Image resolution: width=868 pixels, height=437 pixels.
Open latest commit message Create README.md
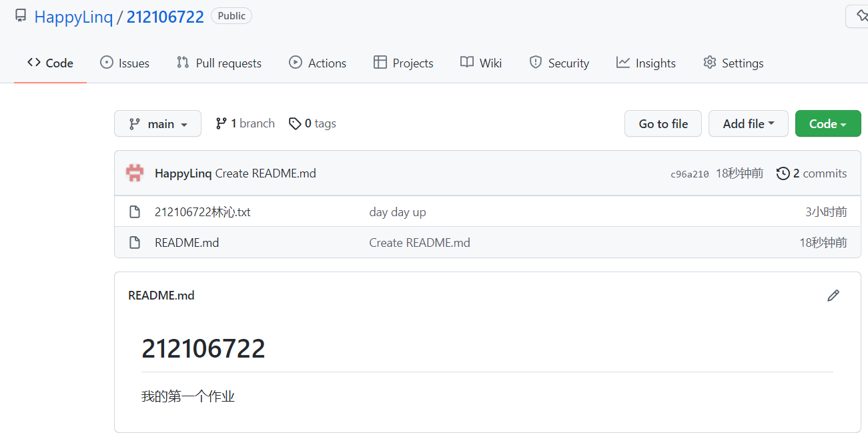pos(266,173)
